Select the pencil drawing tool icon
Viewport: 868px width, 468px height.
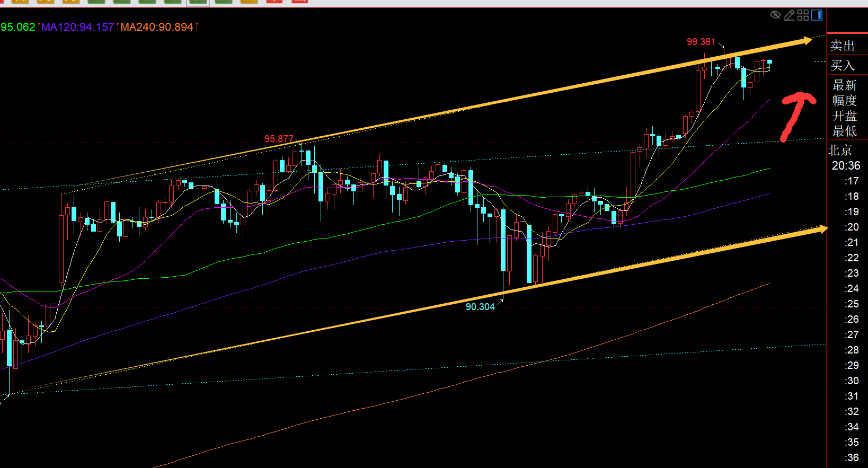coord(789,15)
